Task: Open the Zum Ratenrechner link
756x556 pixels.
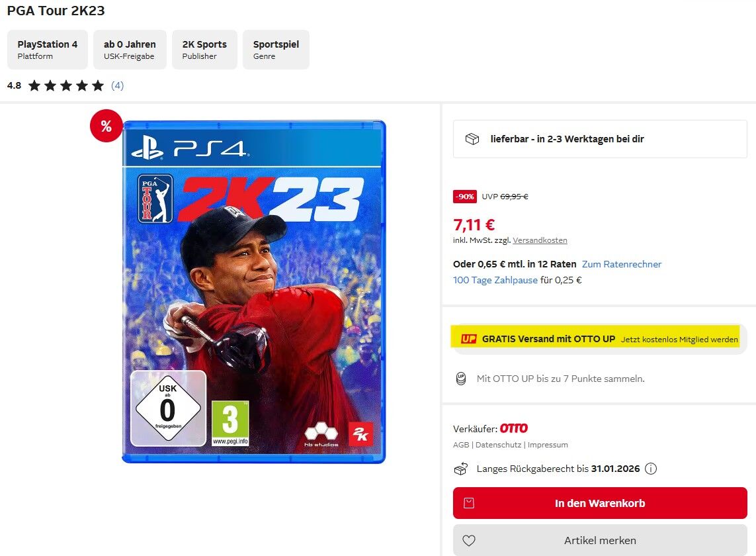Action: 622,264
